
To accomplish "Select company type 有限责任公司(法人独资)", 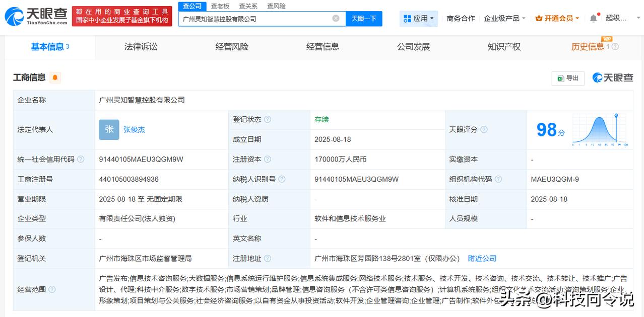I will (137, 219).
